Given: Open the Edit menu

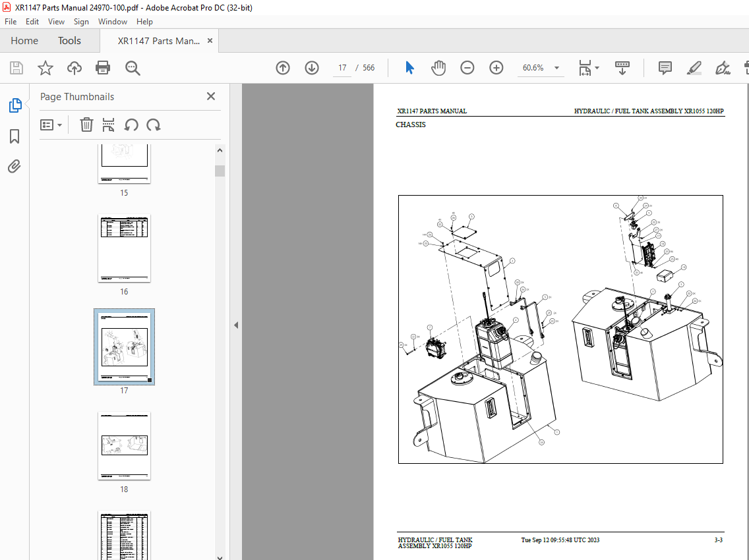Looking at the screenshot, I should tap(32, 22).
